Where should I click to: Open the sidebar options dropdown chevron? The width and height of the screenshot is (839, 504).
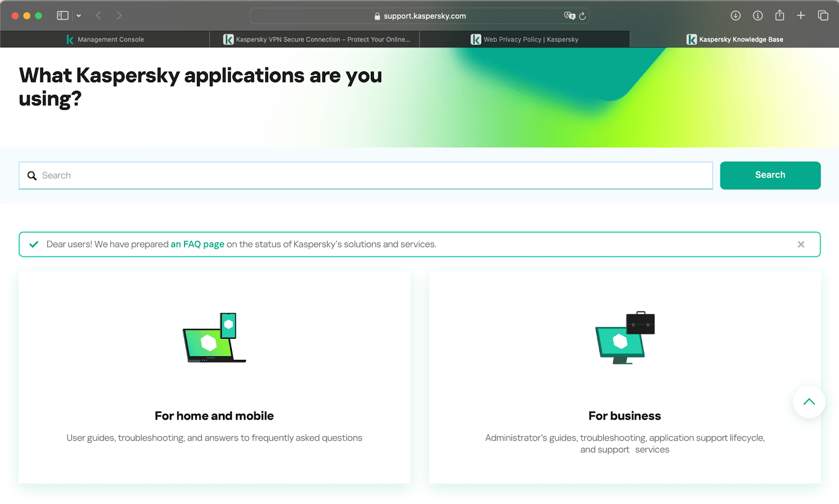click(79, 16)
